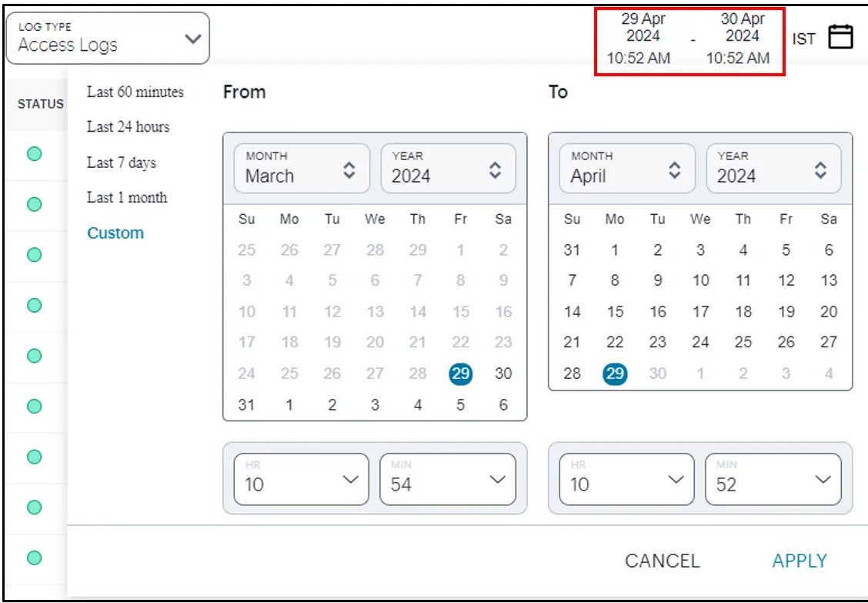Select day 28 in the To calendar

[572, 374]
